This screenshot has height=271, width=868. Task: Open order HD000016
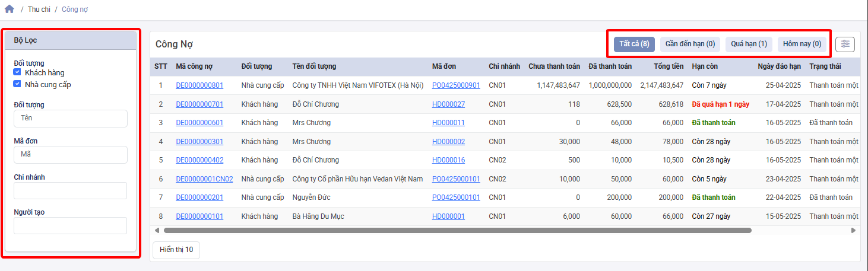[x=448, y=160]
